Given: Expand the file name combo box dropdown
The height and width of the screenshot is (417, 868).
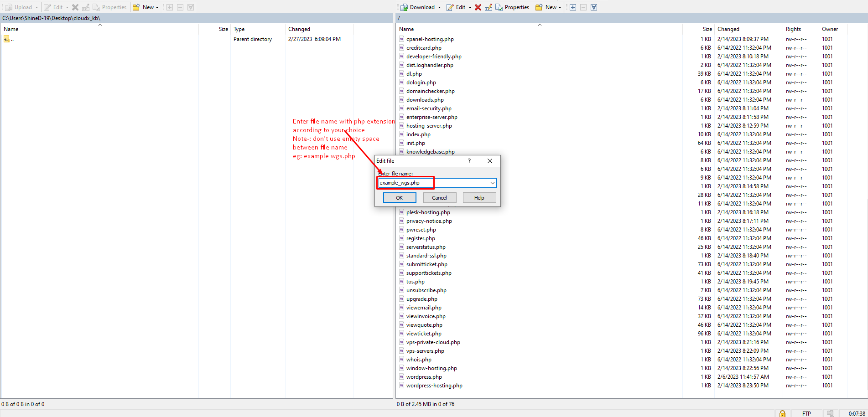Looking at the screenshot, I should [x=493, y=183].
